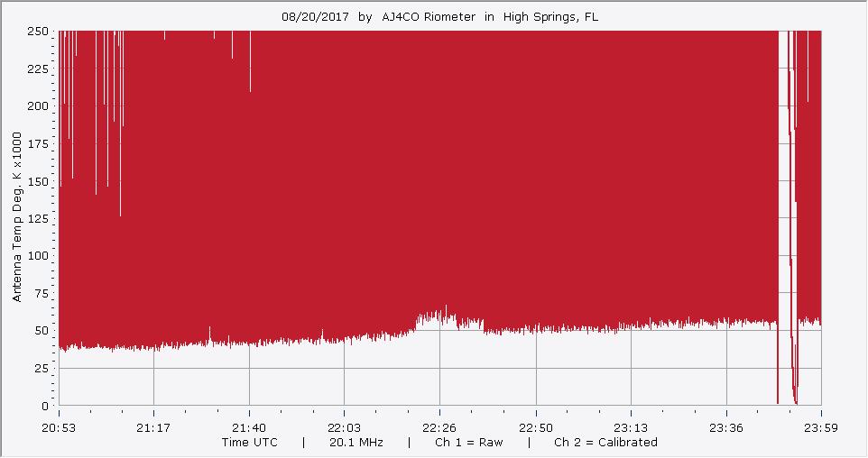Viewport: 868px width, 458px height.
Task: Click the 22:26 time label
Action: click(439, 428)
